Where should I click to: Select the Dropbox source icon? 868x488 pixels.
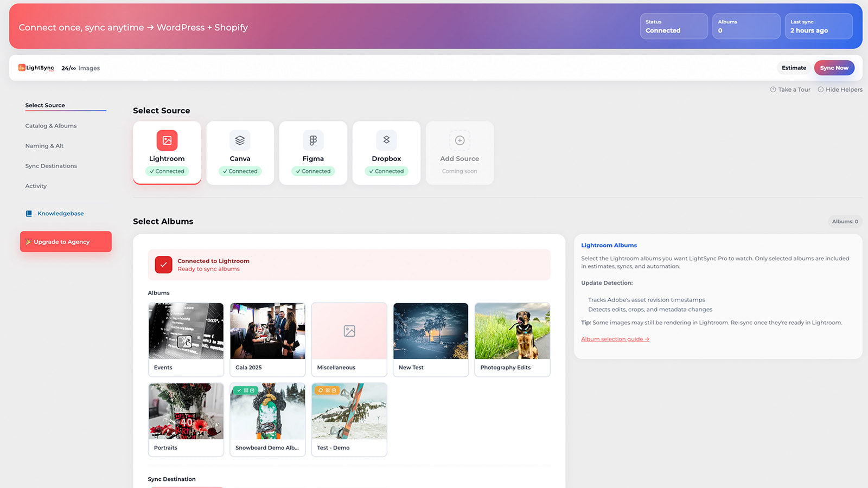(x=386, y=140)
